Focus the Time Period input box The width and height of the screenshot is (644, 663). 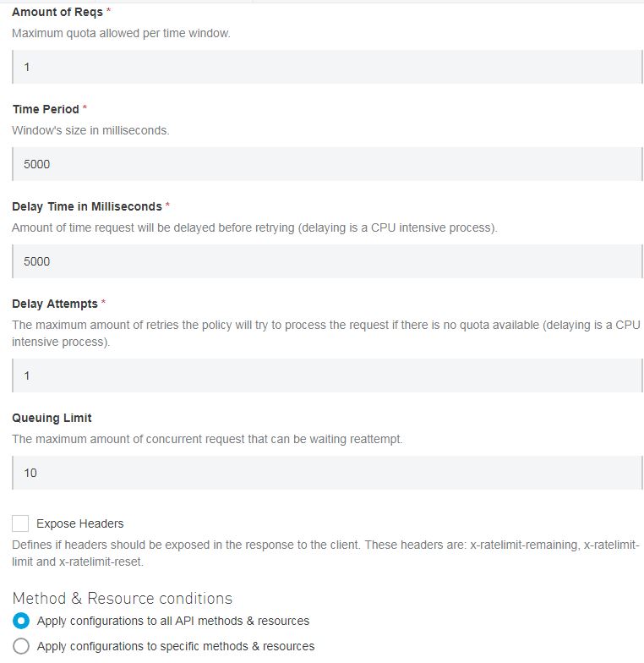click(328, 164)
